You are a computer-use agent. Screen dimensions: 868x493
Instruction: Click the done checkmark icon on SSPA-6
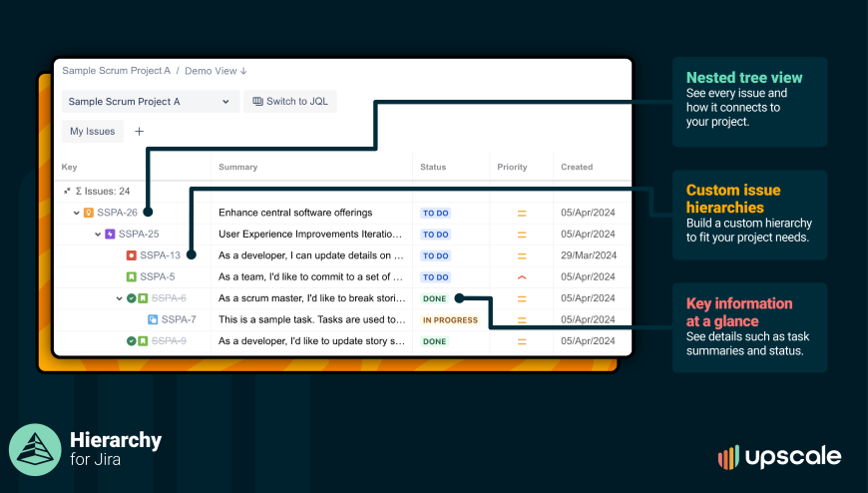pos(131,298)
